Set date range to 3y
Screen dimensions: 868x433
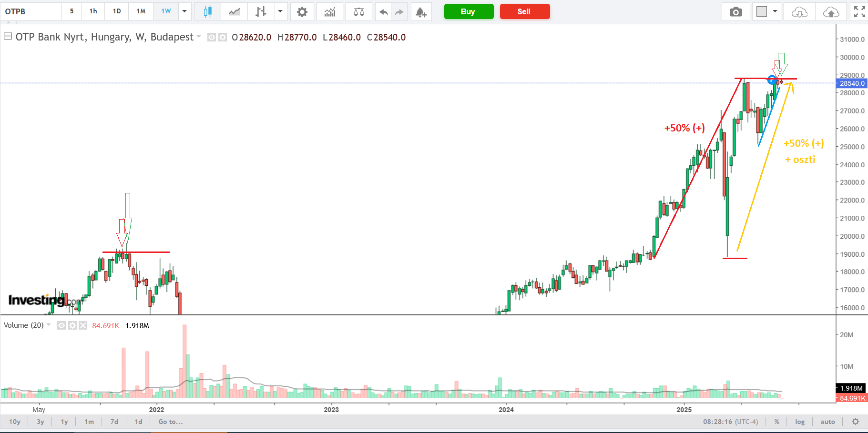coord(41,422)
